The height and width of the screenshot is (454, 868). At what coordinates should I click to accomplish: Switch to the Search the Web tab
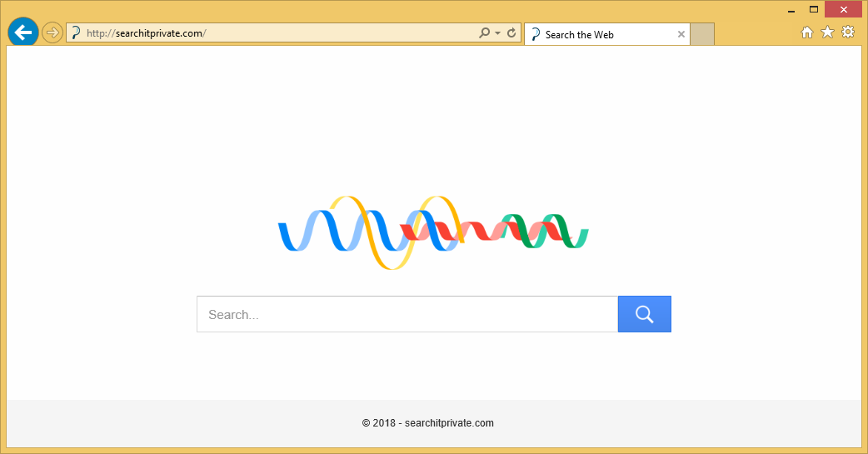pyautogui.click(x=600, y=34)
